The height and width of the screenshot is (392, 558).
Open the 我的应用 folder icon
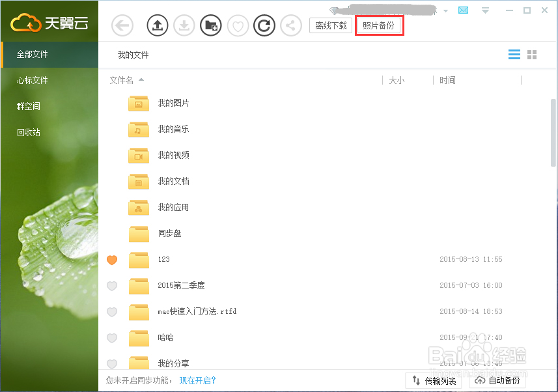pos(139,207)
